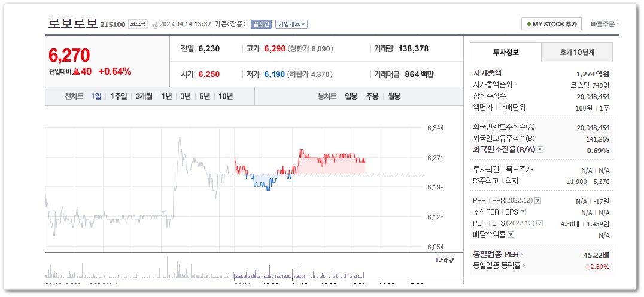The width and height of the screenshot is (644, 297).
Task: Click the 코스닥 748위 ranking value
Action: coord(590,85)
